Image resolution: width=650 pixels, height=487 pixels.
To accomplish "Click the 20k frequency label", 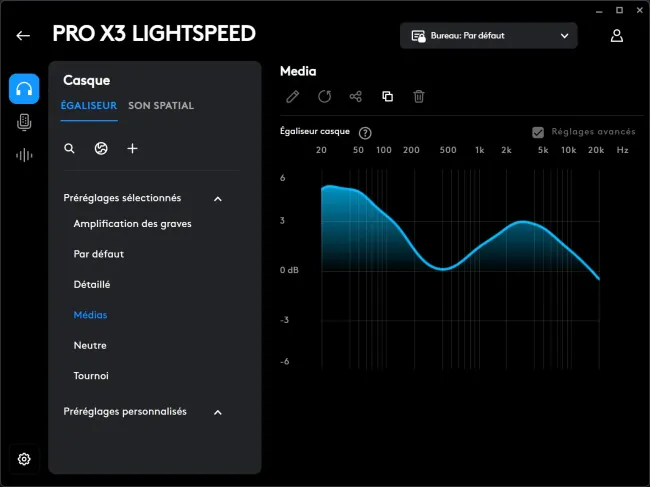I will coord(596,150).
